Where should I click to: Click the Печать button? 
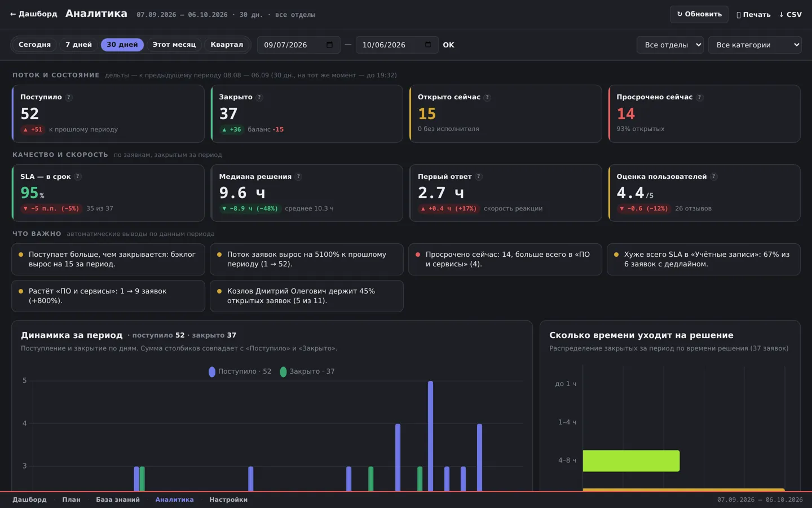pos(753,15)
